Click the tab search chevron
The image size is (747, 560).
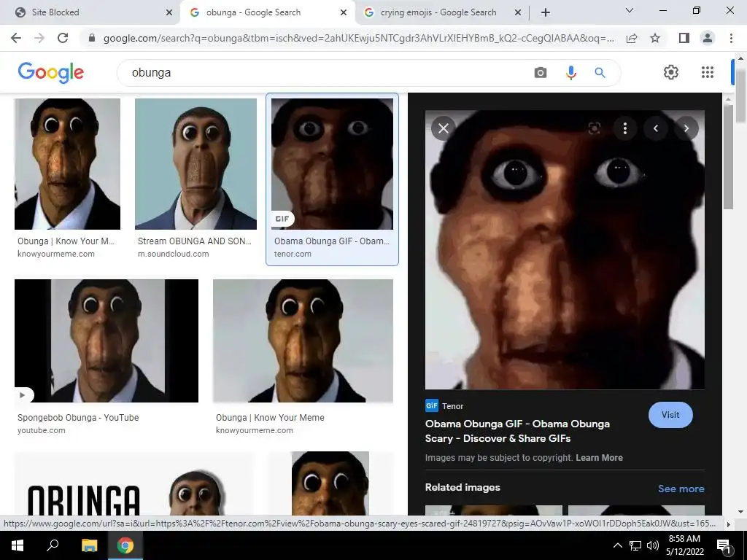pyautogui.click(x=629, y=10)
